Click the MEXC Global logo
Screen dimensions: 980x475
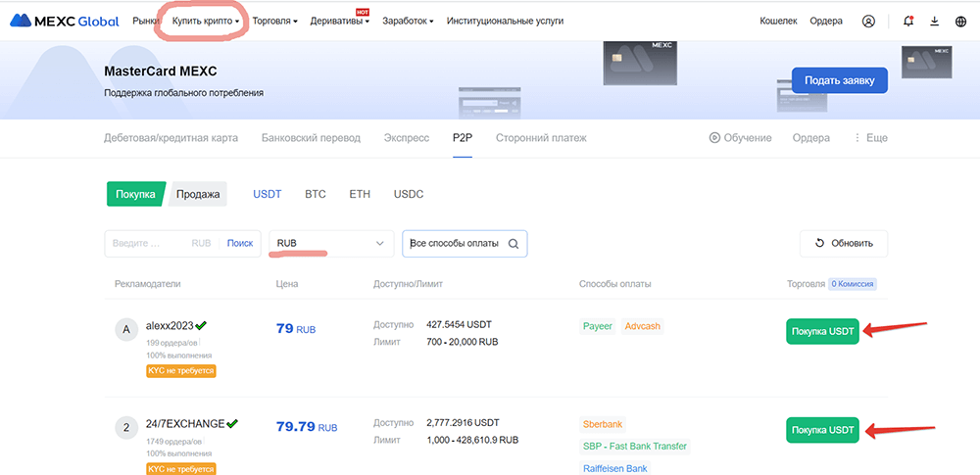click(x=65, y=22)
